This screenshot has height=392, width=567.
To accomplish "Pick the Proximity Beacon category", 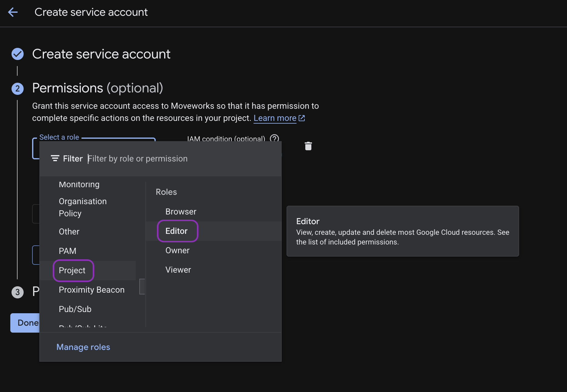I will coord(91,290).
